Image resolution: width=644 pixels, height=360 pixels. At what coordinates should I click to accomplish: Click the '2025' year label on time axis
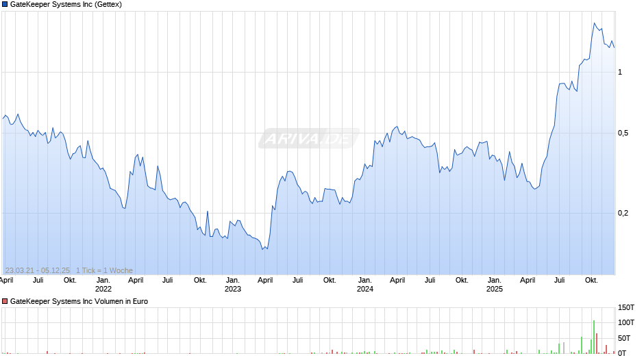coord(495,289)
